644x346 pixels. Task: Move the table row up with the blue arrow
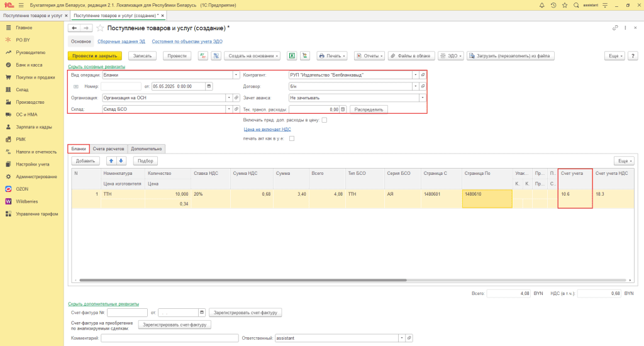pos(111,160)
